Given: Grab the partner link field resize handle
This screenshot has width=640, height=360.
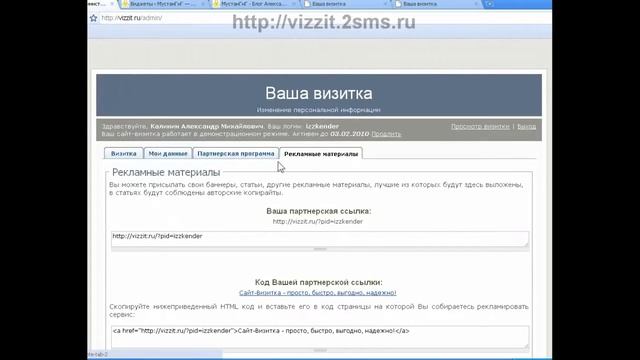Looking at the screenshot, I should [x=320, y=249].
